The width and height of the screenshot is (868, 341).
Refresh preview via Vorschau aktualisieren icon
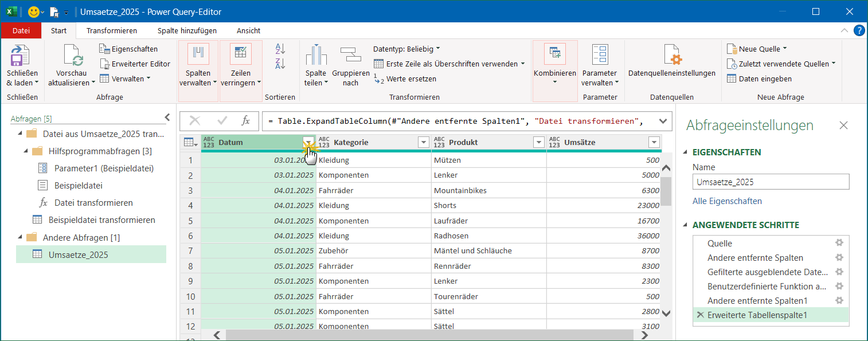(x=72, y=56)
